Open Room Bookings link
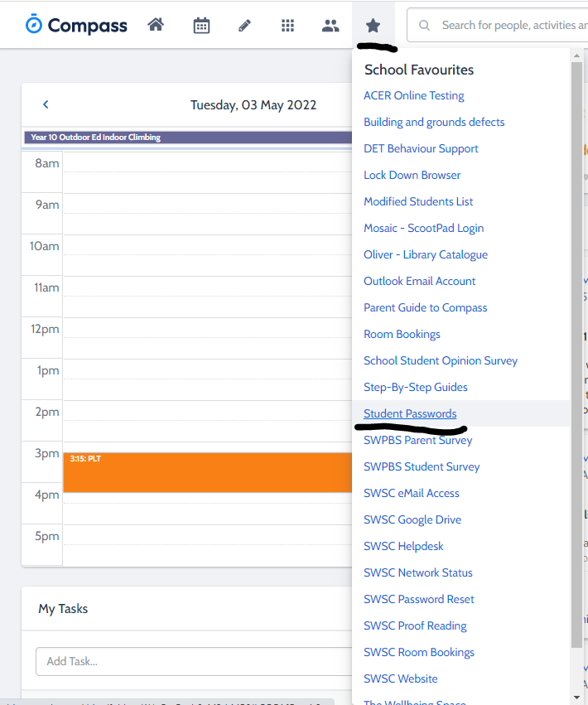This screenshot has height=705, width=588. [x=402, y=335]
